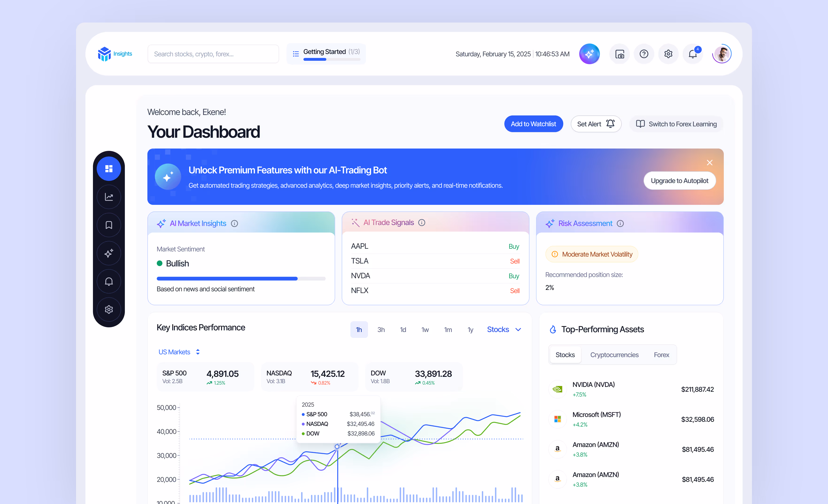Switch chart timeframe to 1w
This screenshot has height=504, width=828.
coord(425,330)
